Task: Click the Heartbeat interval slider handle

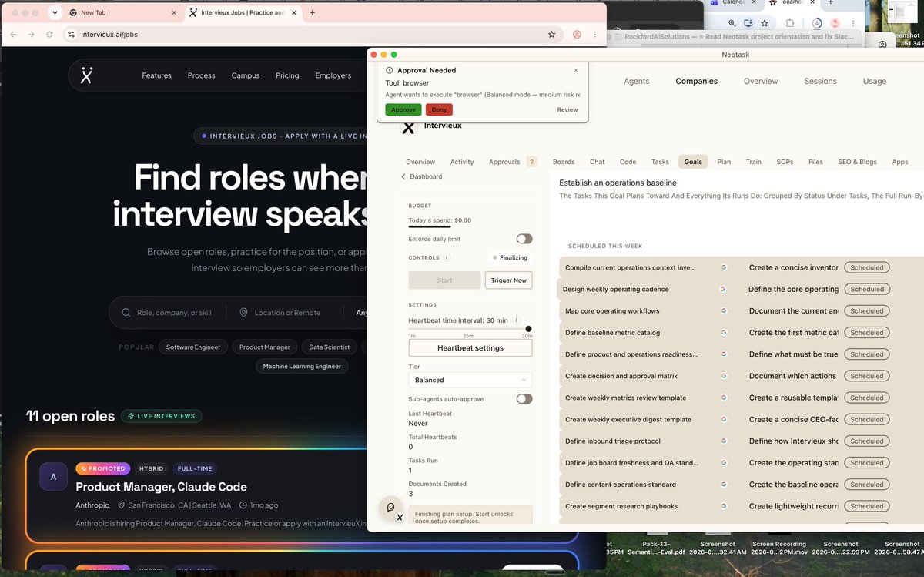Action: click(x=528, y=329)
